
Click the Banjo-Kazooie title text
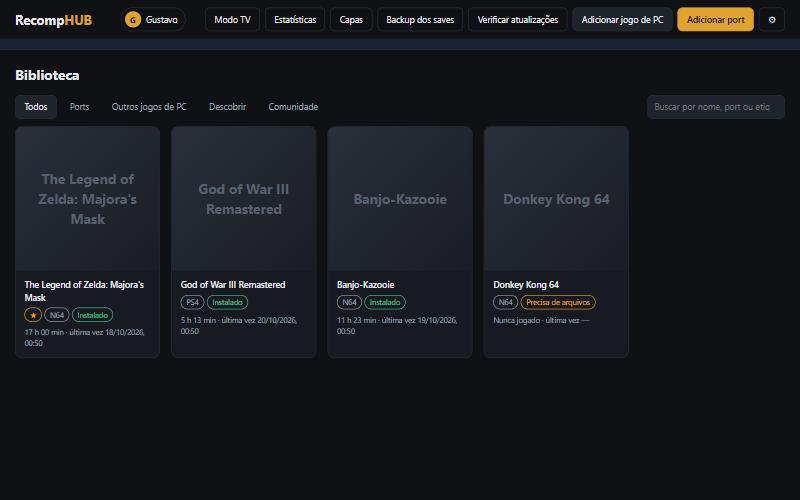365,285
